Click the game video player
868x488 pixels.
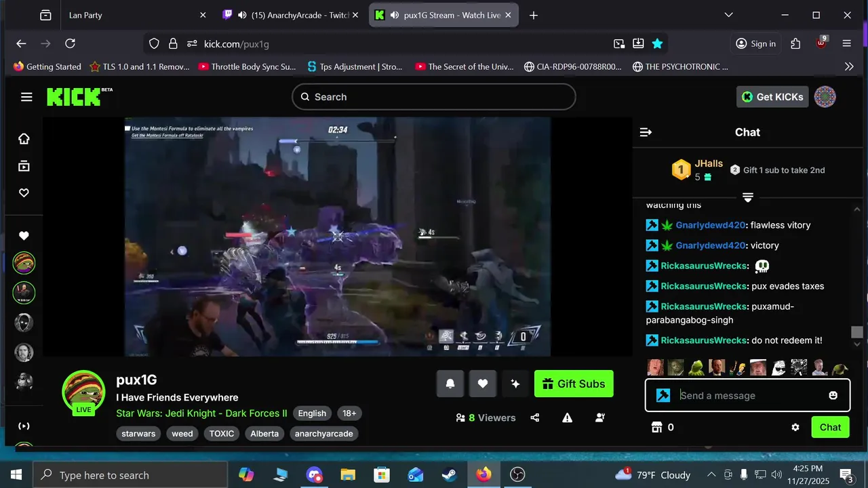337,236
